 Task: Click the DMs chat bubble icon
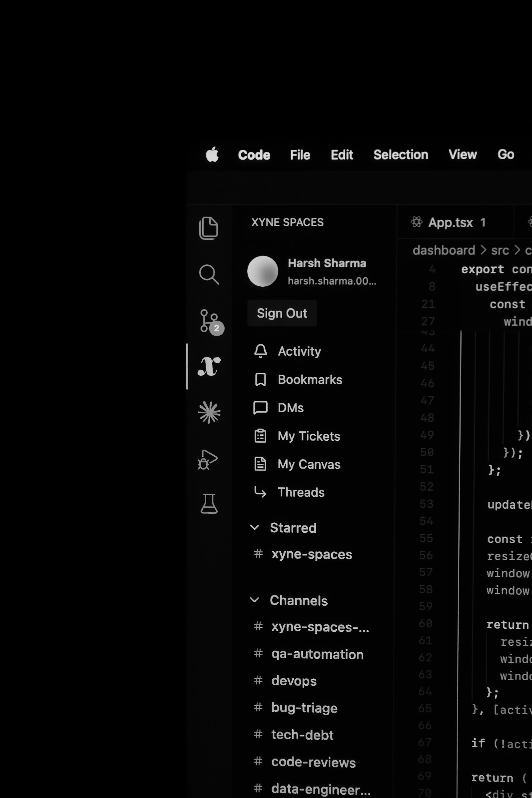tap(261, 408)
